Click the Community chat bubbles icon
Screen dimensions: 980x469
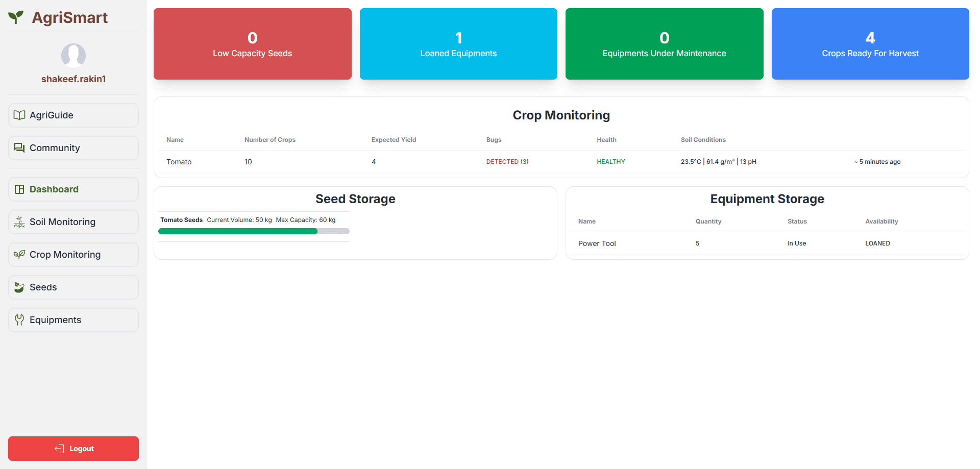[x=19, y=148]
